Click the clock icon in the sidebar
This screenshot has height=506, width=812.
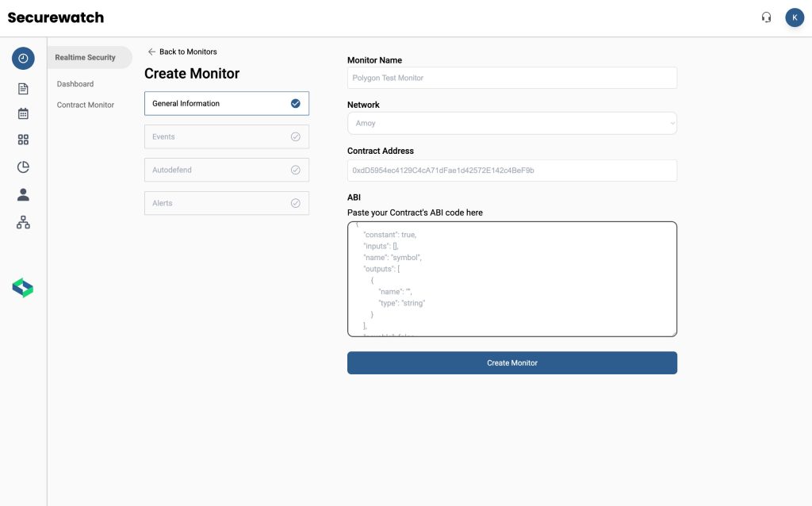coord(23,58)
